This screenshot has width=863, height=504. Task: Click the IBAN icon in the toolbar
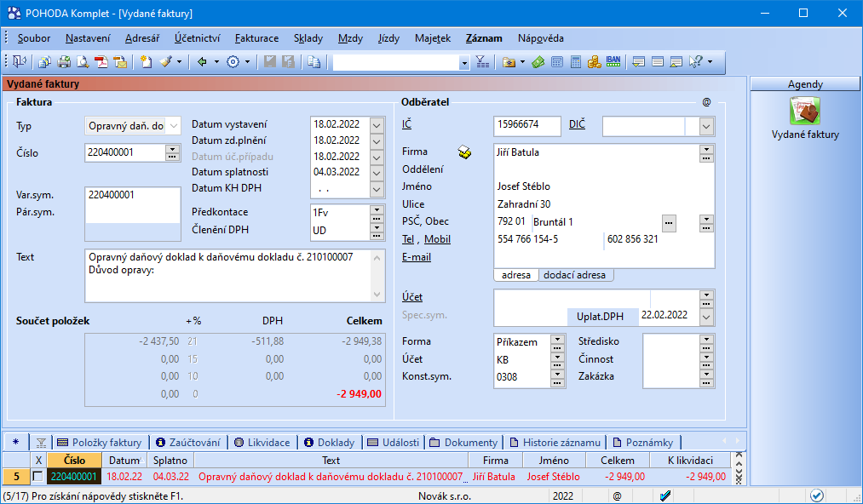click(613, 61)
